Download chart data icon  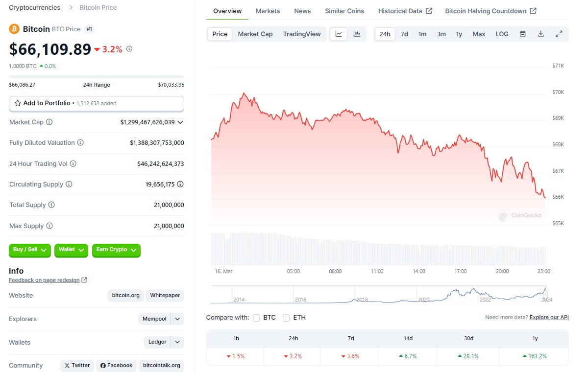[541, 34]
